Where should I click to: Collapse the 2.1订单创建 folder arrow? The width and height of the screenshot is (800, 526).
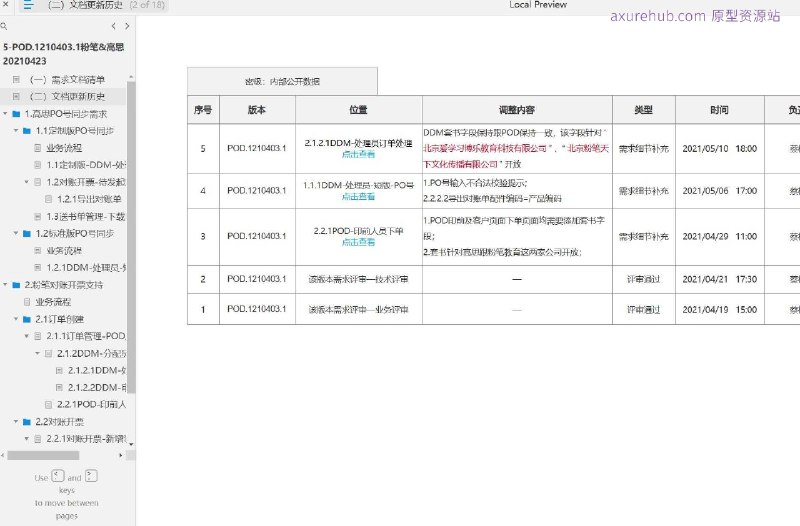click(16, 319)
